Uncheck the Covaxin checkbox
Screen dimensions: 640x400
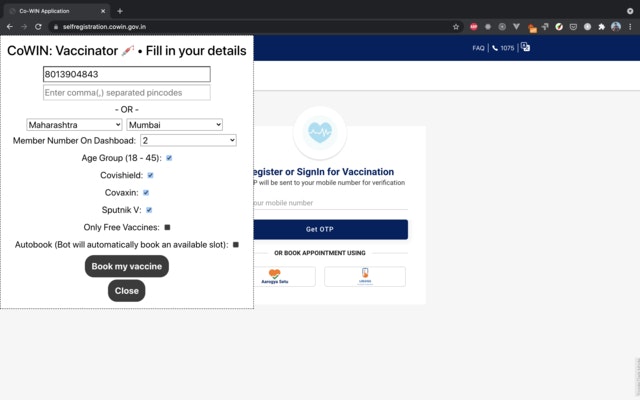(x=146, y=193)
